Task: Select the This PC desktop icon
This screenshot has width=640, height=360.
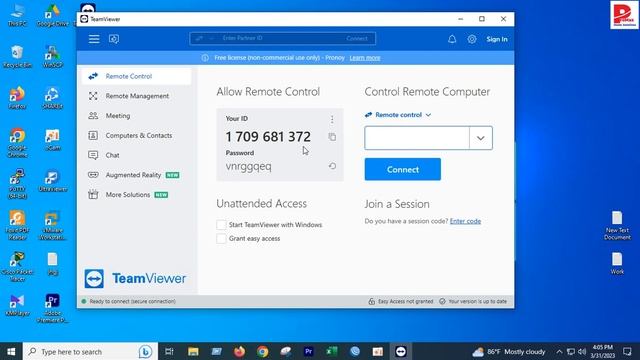Action: coord(17,16)
